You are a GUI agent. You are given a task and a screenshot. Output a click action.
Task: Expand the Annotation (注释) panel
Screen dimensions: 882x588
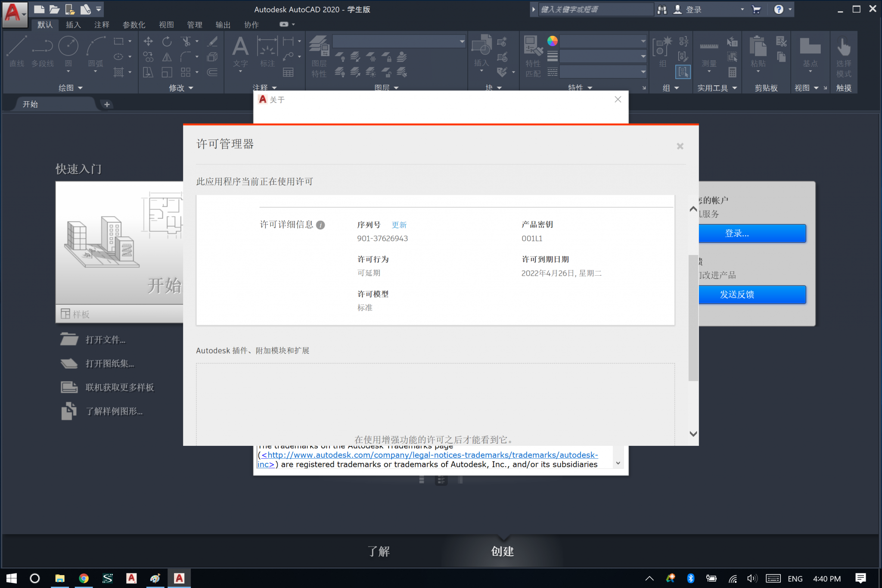(x=264, y=88)
